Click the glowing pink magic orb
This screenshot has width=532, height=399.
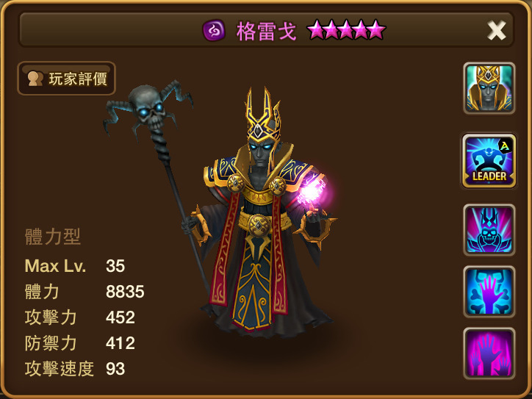point(312,192)
